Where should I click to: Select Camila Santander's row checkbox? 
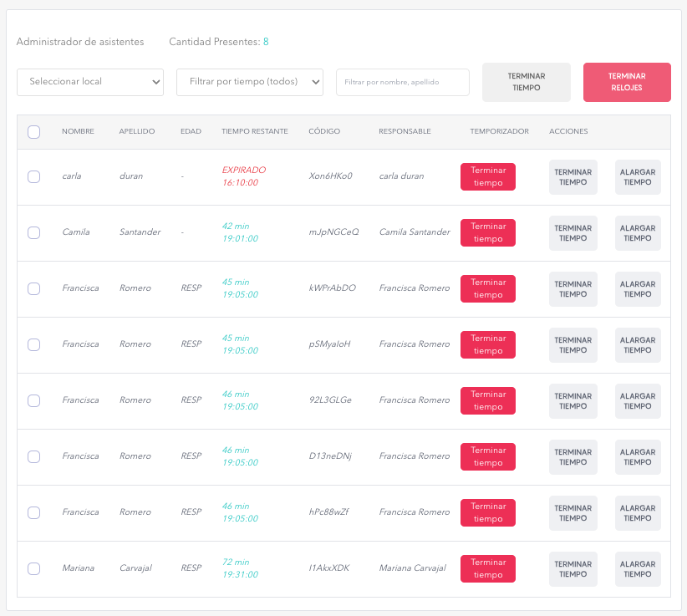(x=33, y=232)
